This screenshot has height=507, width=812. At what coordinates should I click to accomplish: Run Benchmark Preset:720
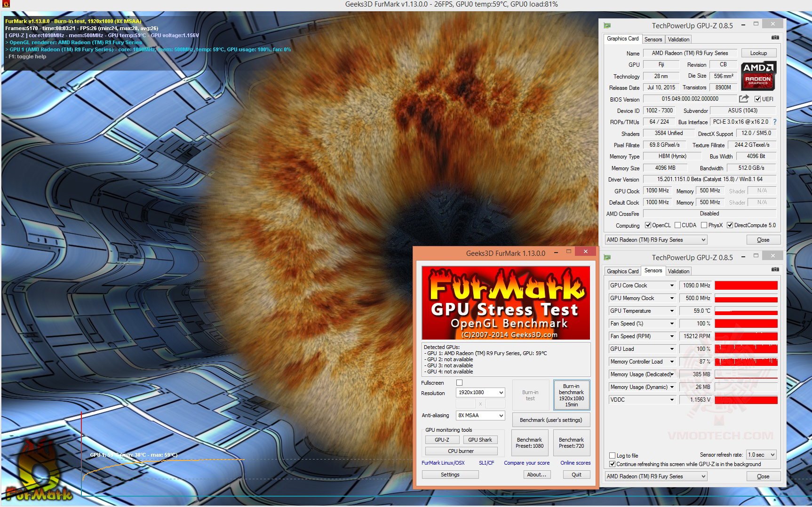pos(571,443)
